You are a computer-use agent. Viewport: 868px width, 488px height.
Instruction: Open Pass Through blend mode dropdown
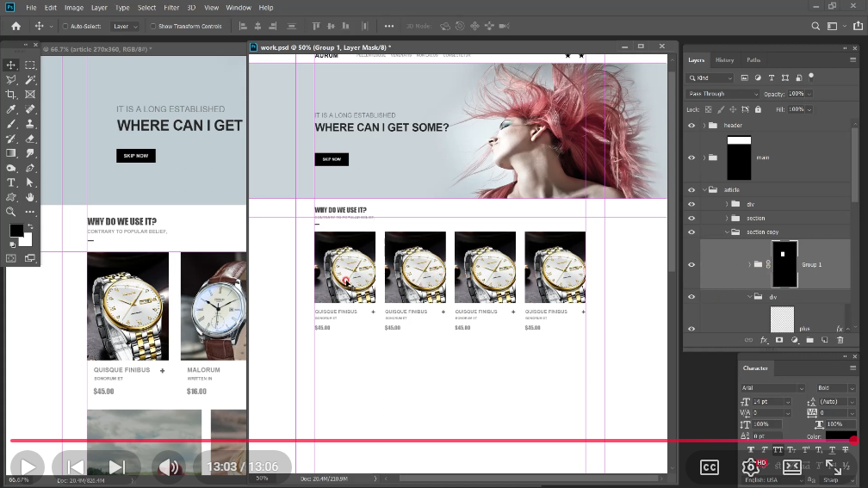(722, 94)
